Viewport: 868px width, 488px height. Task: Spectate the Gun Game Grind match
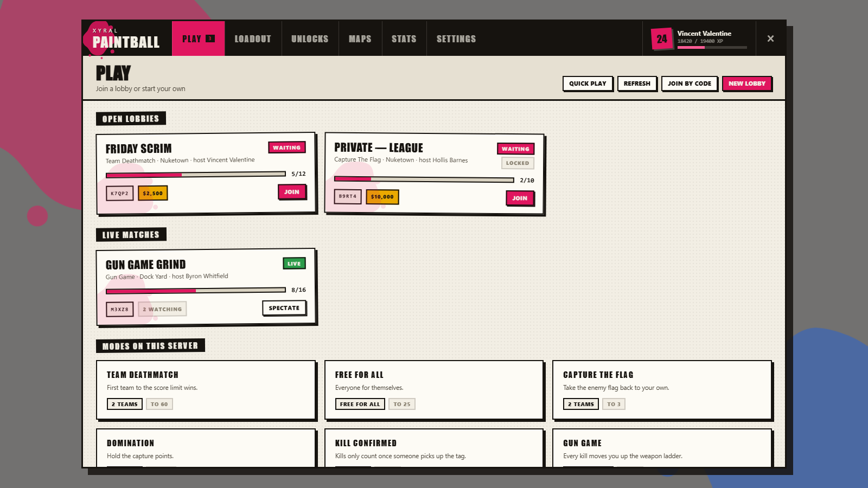click(284, 308)
